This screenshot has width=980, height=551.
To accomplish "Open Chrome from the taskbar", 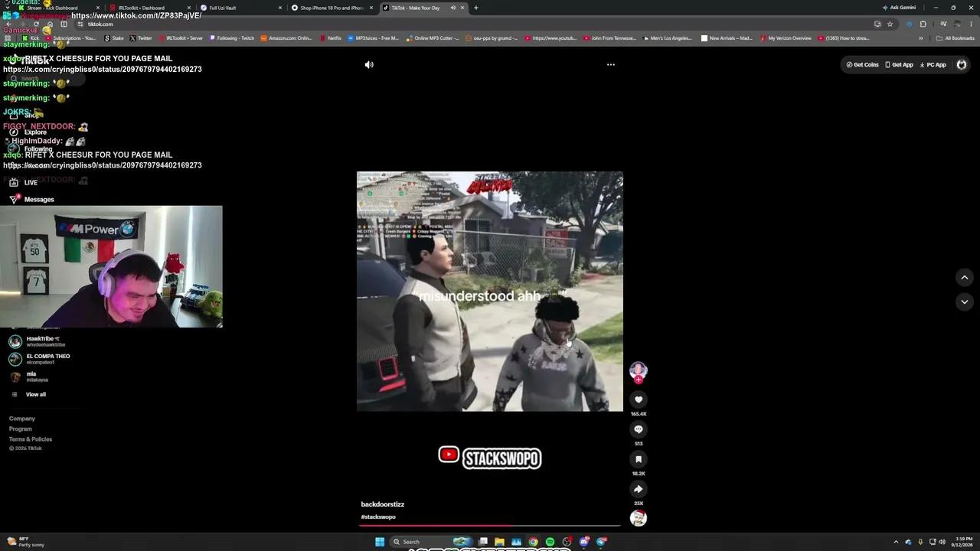I will pyautogui.click(x=533, y=542).
